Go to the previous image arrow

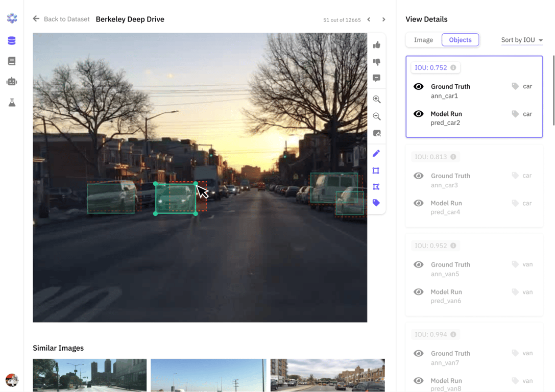pos(369,19)
